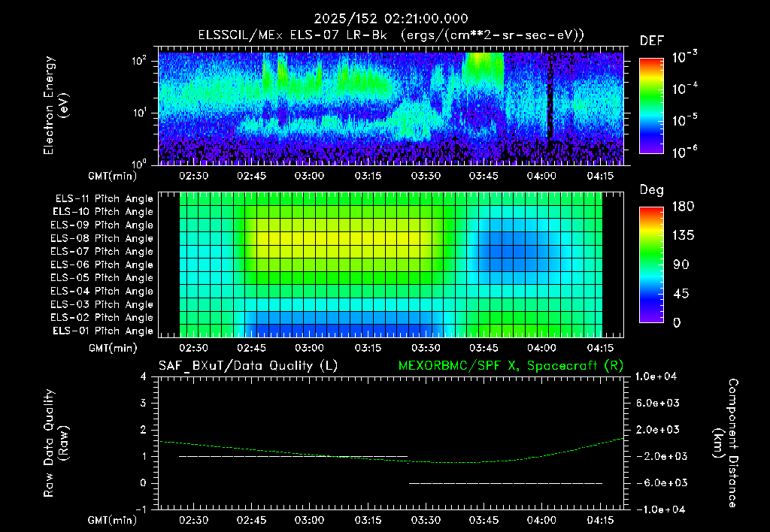Viewport: 770px width, 532px height.
Task: Click the 10^-6 tick on DEF color bar
Action: (x=685, y=152)
